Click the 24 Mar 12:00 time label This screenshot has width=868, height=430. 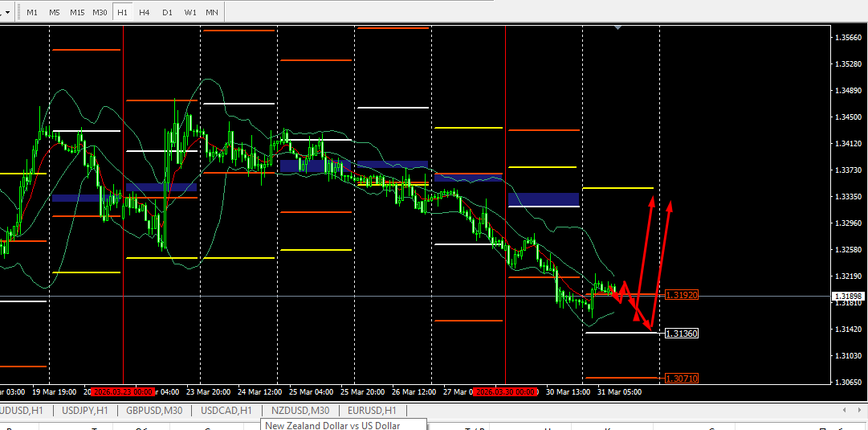point(259,391)
